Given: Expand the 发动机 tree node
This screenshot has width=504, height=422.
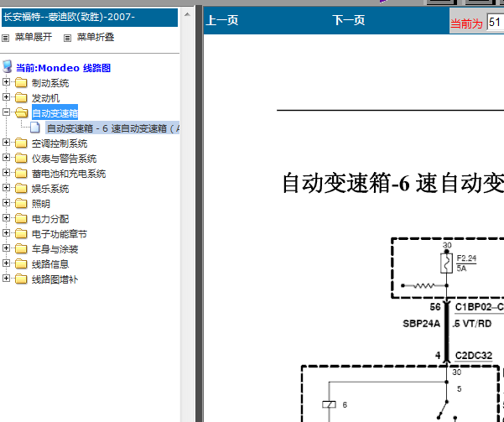Looking at the screenshot, I should pyautogui.click(x=6, y=96).
